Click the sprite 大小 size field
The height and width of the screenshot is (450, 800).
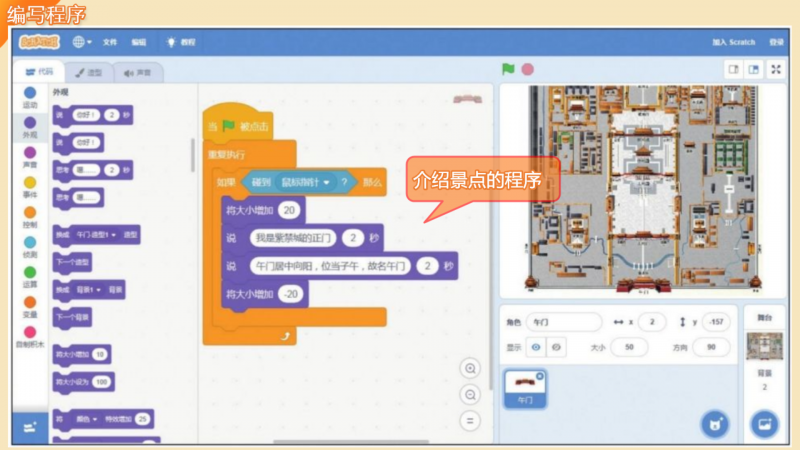coord(629,347)
